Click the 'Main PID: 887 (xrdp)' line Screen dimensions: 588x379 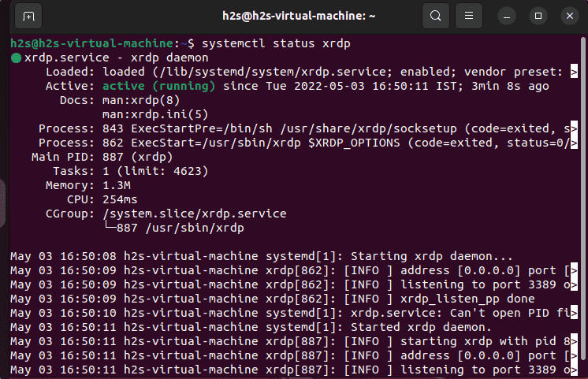point(102,157)
